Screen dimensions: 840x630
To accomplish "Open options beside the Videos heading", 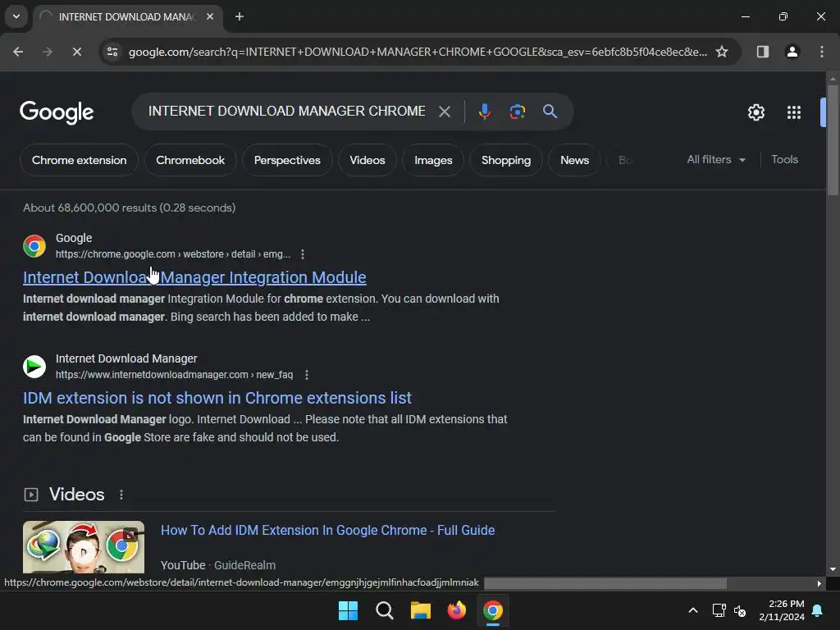I will pyautogui.click(x=121, y=495).
